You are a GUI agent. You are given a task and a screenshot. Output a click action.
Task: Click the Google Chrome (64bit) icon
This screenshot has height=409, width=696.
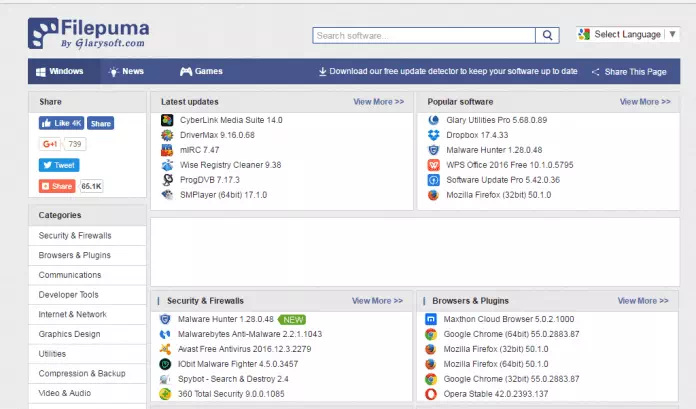[431, 334]
